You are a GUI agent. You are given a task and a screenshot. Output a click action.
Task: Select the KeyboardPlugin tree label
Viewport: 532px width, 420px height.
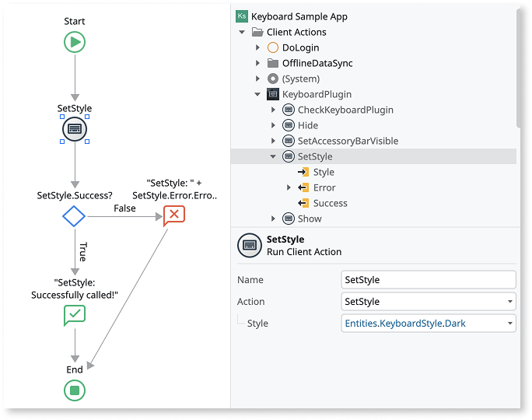click(x=317, y=94)
